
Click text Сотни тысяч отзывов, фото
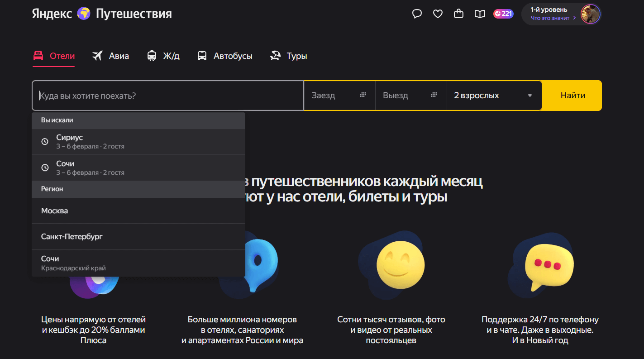click(x=391, y=320)
